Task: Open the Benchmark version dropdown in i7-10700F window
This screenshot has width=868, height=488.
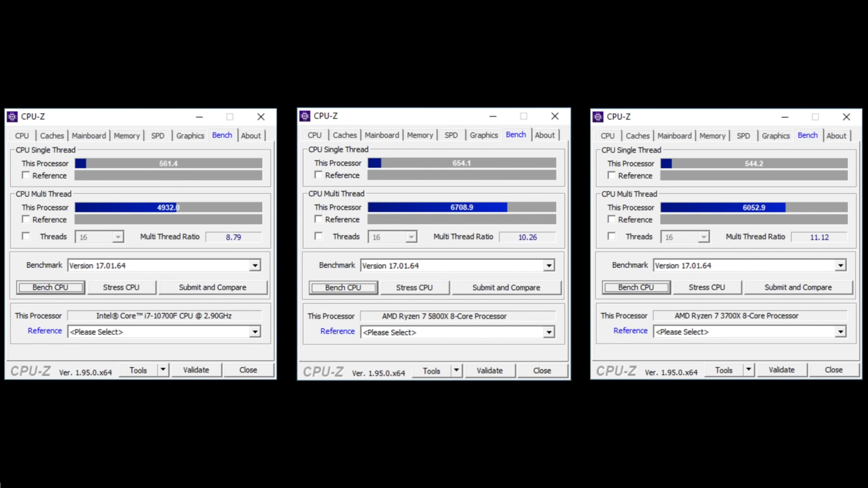Action: click(x=255, y=265)
